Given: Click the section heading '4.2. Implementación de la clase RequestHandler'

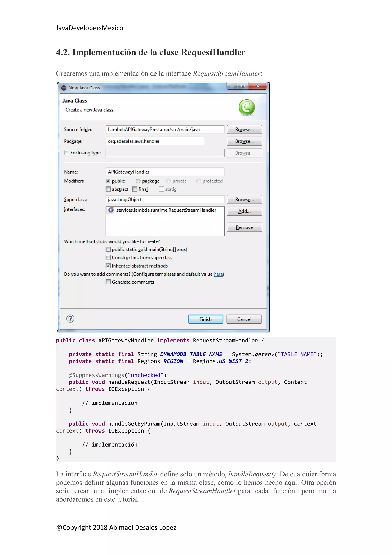Looking at the screenshot, I should point(151,52).
